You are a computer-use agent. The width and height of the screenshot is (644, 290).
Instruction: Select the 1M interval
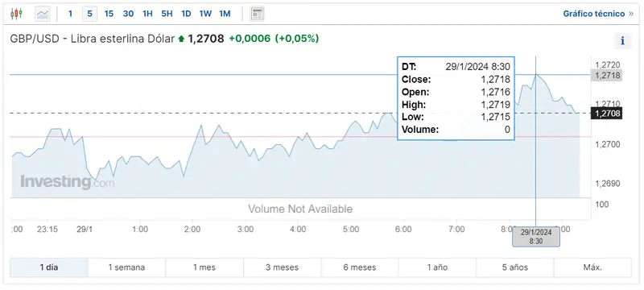pyautogui.click(x=225, y=14)
